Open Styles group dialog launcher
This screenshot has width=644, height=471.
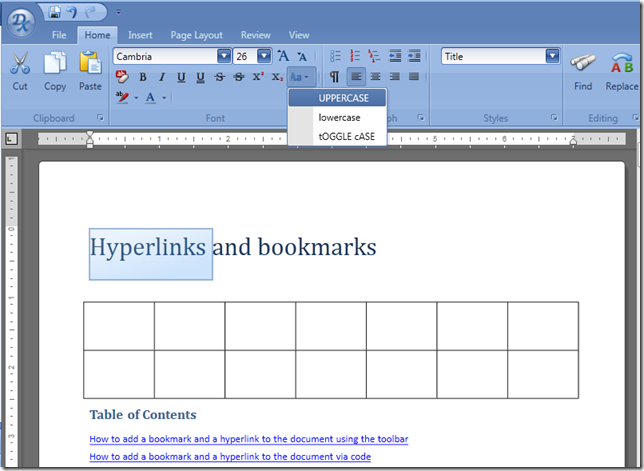(554, 118)
